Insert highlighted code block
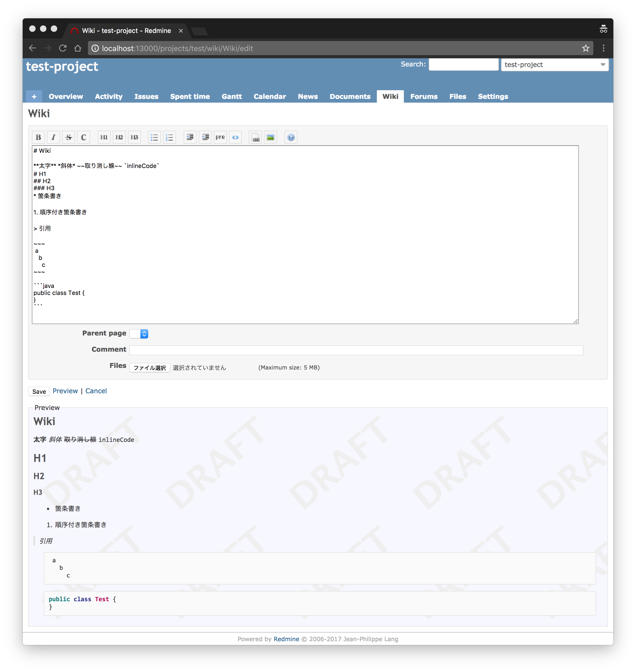The image size is (636, 672). (x=235, y=137)
